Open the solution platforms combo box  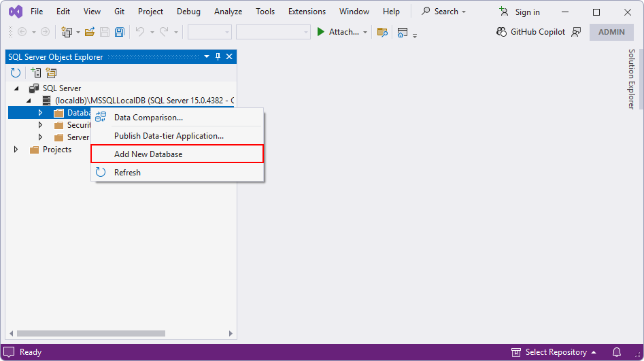(x=273, y=32)
